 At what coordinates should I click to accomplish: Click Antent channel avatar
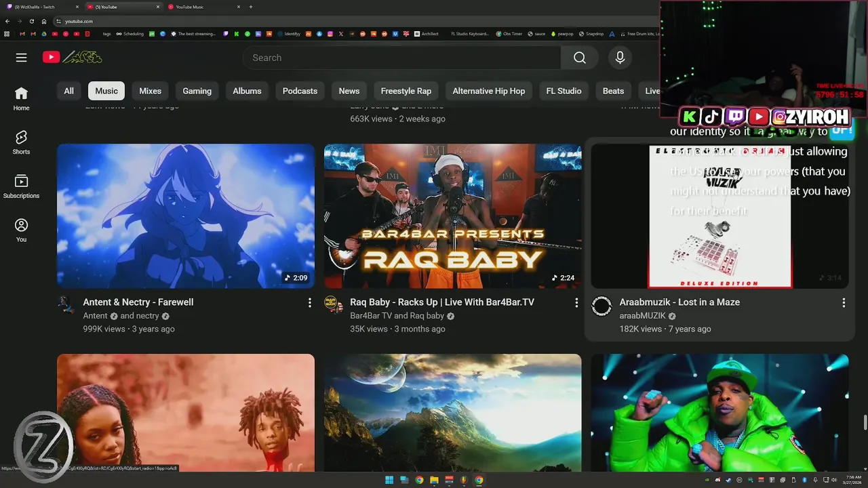click(x=66, y=305)
